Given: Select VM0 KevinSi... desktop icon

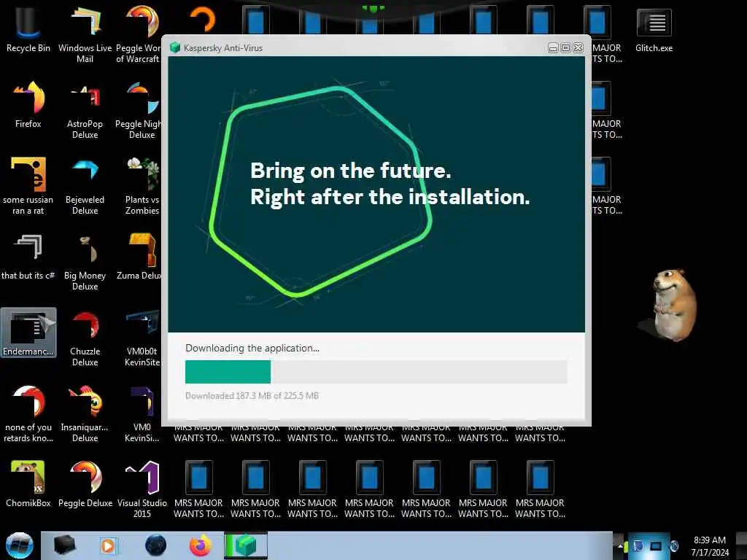Looking at the screenshot, I should (x=142, y=413).
